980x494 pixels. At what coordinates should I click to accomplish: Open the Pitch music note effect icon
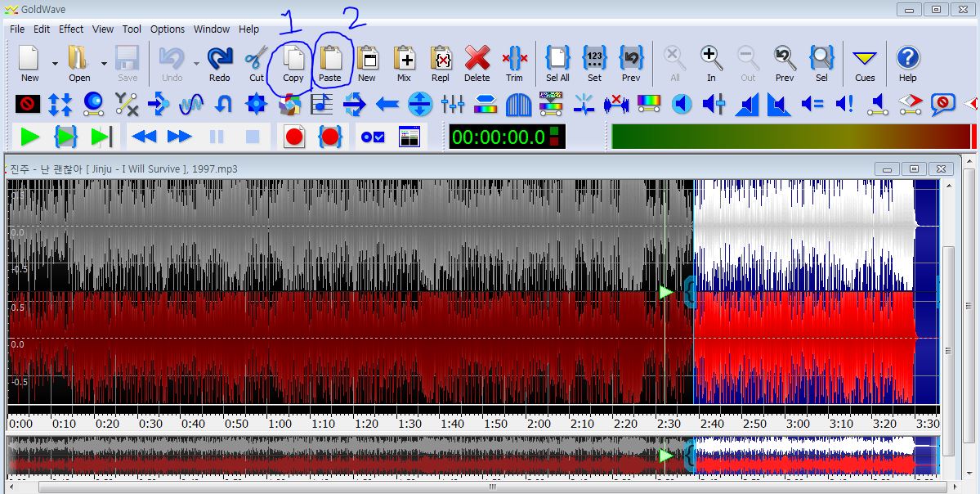[x=321, y=104]
